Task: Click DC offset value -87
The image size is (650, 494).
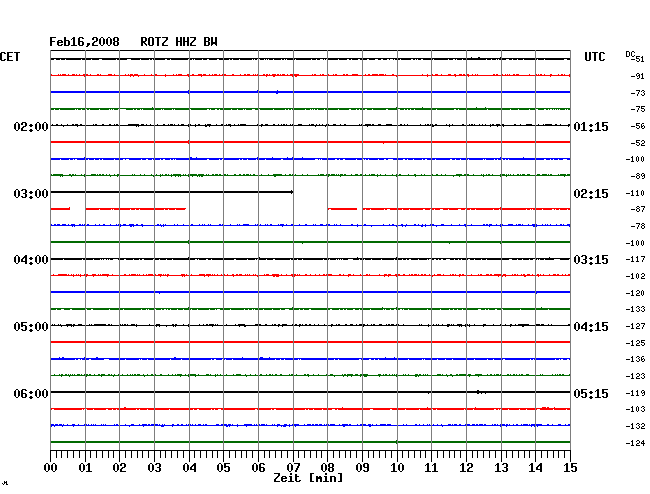Action: tap(638, 209)
